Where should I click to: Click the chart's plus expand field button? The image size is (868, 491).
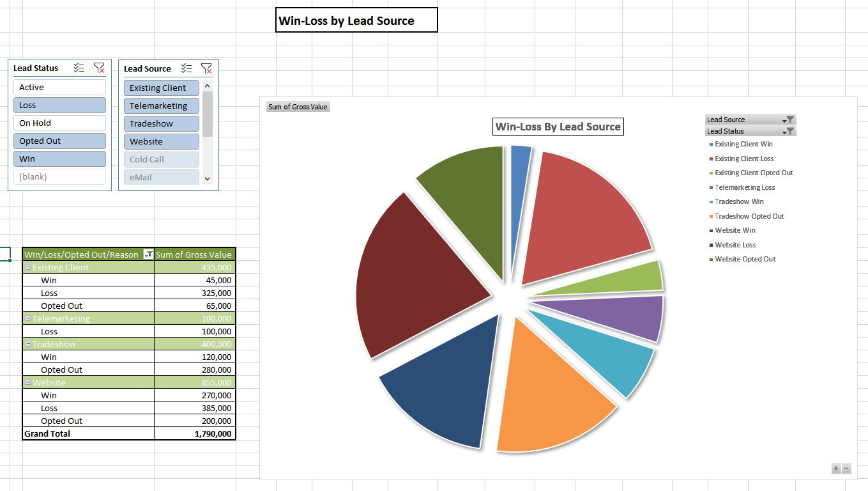pyautogui.click(x=835, y=469)
